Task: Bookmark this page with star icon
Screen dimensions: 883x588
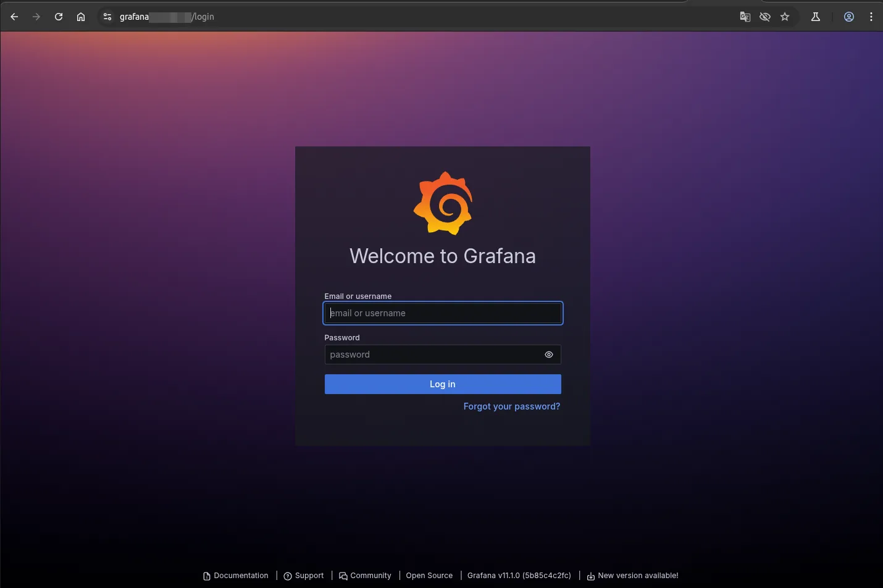Action: pos(785,17)
